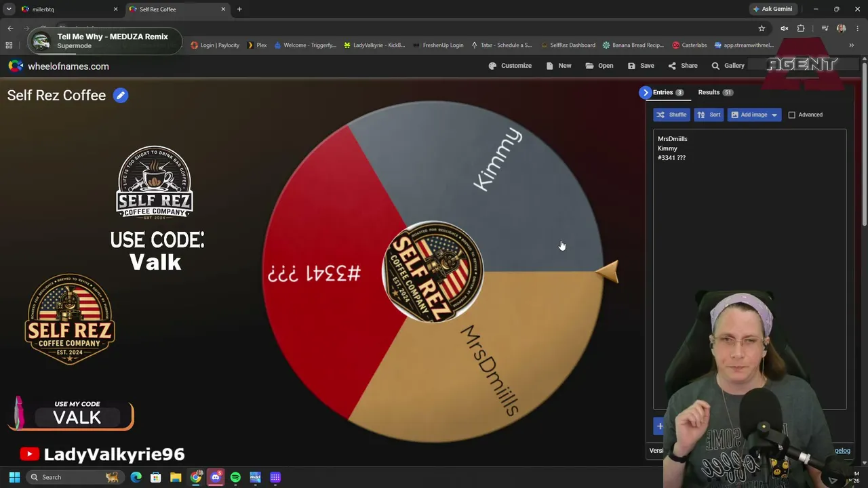Collapse the entries side panel arrow
The image size is (868, 488).
[645, 92]
